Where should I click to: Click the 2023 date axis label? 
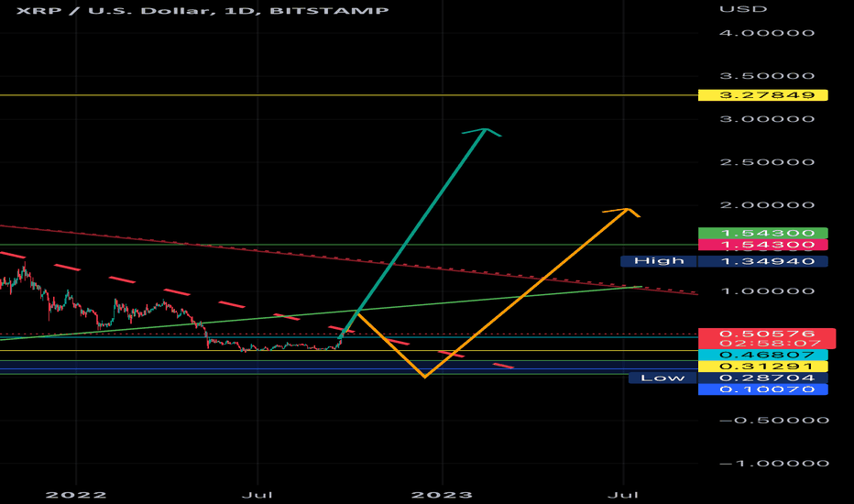pyautogui.click(x=442, y=495)
